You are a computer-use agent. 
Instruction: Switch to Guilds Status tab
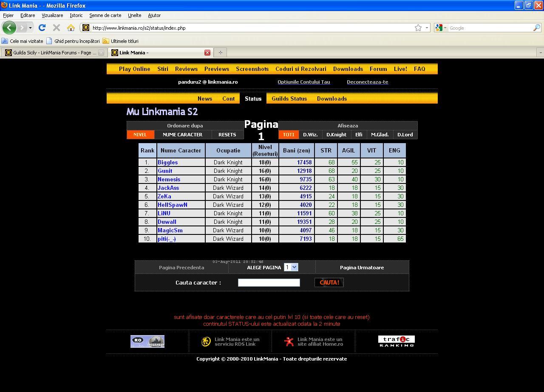pyautogui.click(x=289, y=99)
